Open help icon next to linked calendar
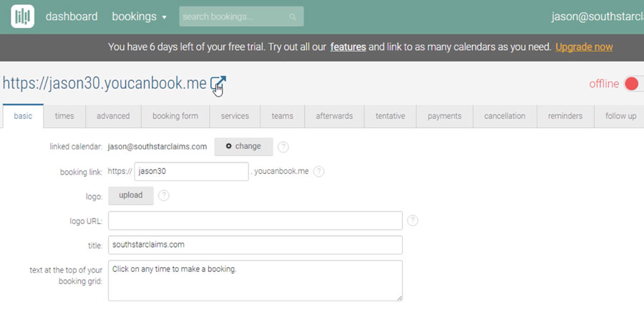This screenshot has width=644, height=310. tap(283, 147)
